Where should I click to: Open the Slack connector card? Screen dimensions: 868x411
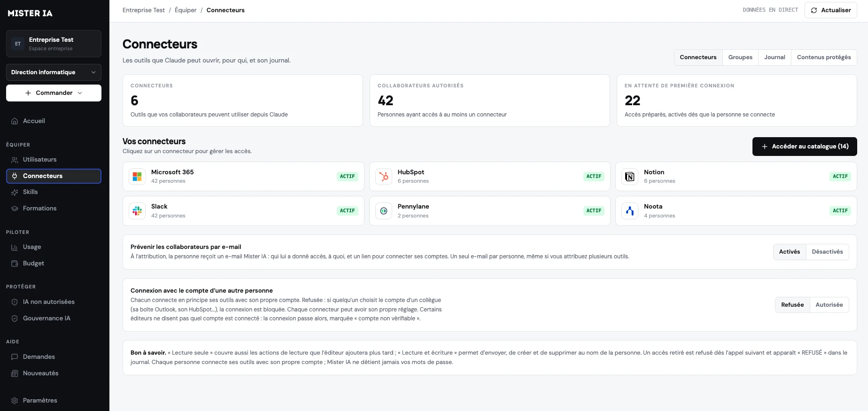click(x=243, y=211)
